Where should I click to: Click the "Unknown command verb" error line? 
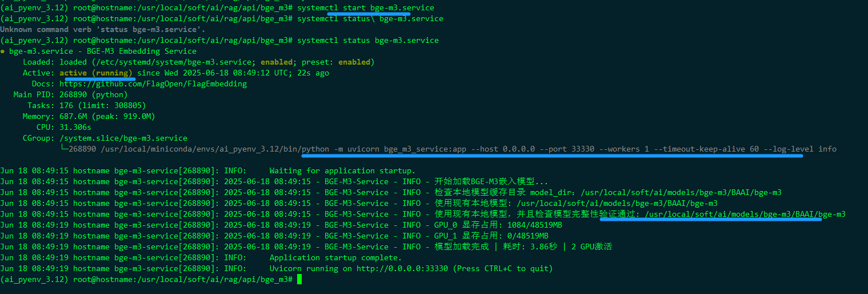(103, 29)
